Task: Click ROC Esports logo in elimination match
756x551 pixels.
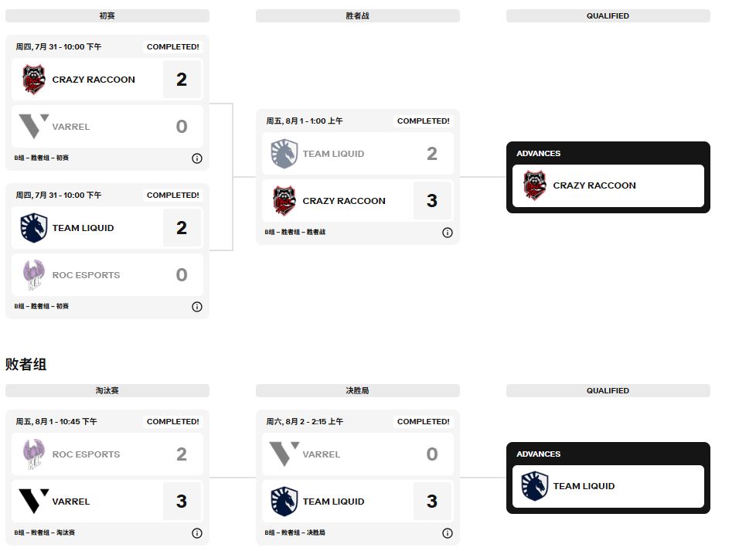Action: pos(33,454)
